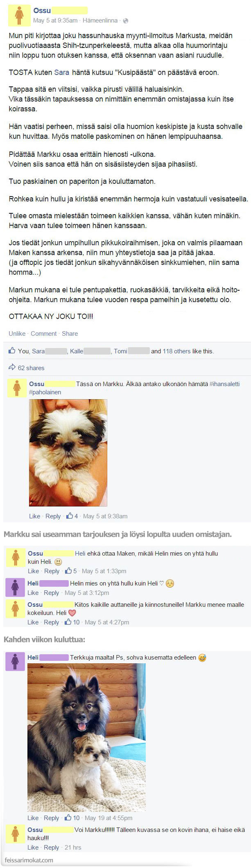Click Ossu's profile avatar on the main post
The height and width of the screenshot is (868, 251).
click(20, 15)
